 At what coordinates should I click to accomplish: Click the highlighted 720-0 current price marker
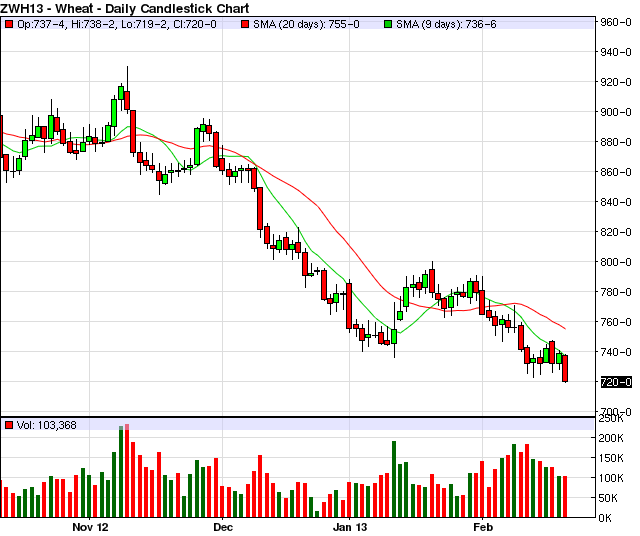[616, 382]
